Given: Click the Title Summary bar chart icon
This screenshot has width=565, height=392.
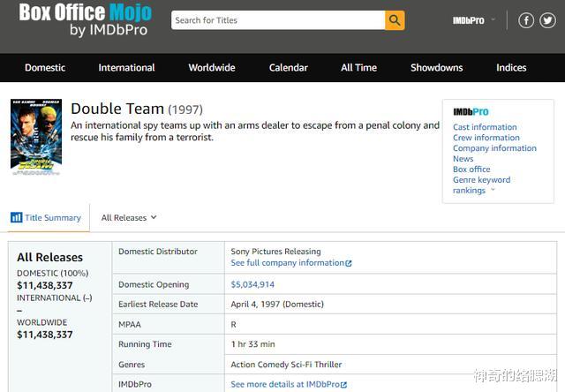Looking at the screenshot, I should pyautogui.click(x=16, y=217).
